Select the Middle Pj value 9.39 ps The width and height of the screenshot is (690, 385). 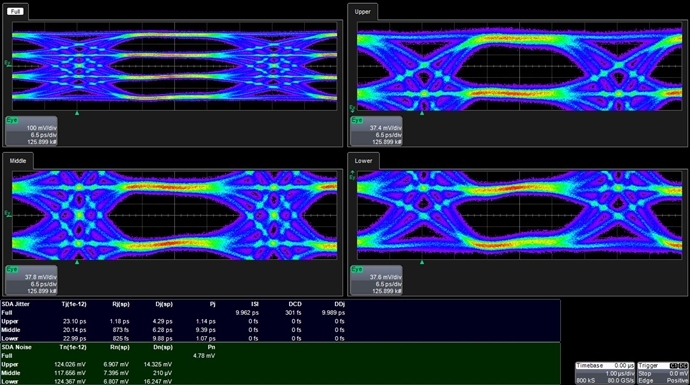pyautogui.click(x=206, y=330)
